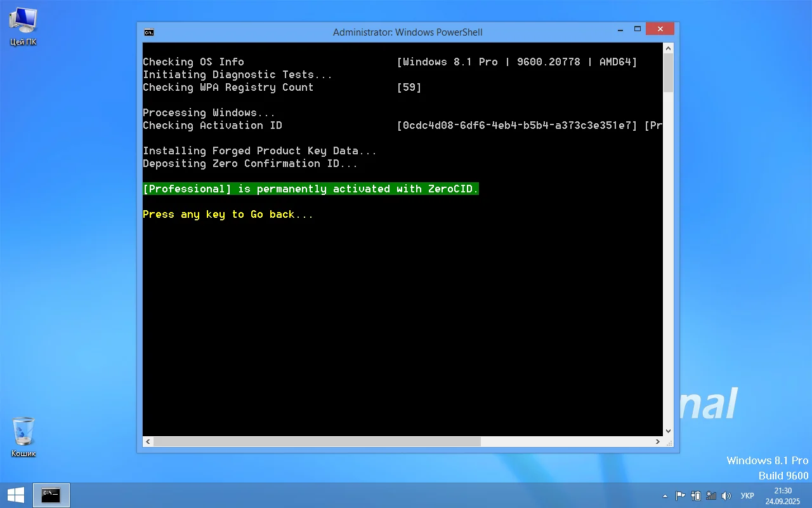The width and height of the screenshot is (812, 508).
Task: Open the Windows Start button
Action: point(16,495)
